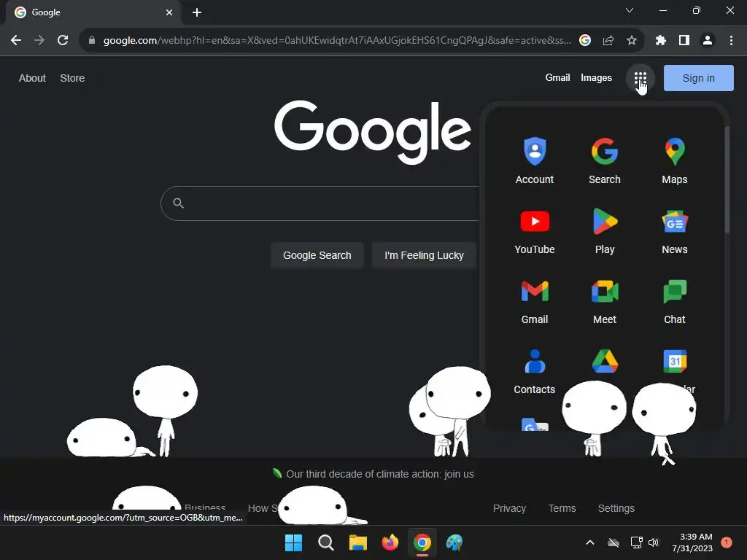This screenshot has height=560, width=747.
Task: Open File Explorer from taskbar
Action: click(x=357, y=542)
